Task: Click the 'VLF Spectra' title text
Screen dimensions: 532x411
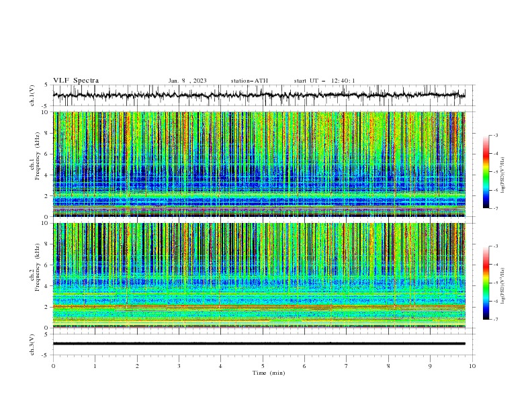Action: (76, 81)
